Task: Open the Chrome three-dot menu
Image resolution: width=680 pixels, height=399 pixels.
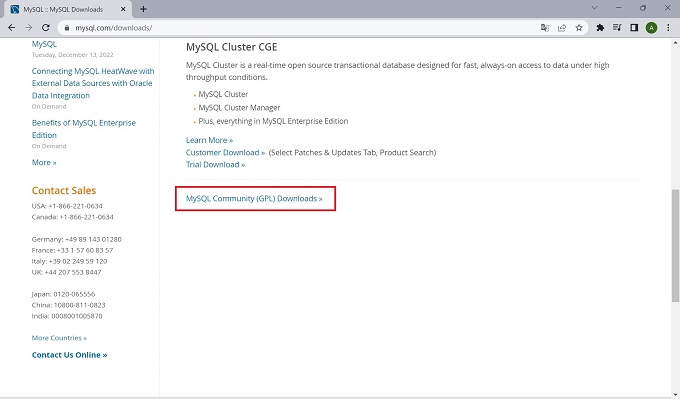Action: tap(668, 28)
